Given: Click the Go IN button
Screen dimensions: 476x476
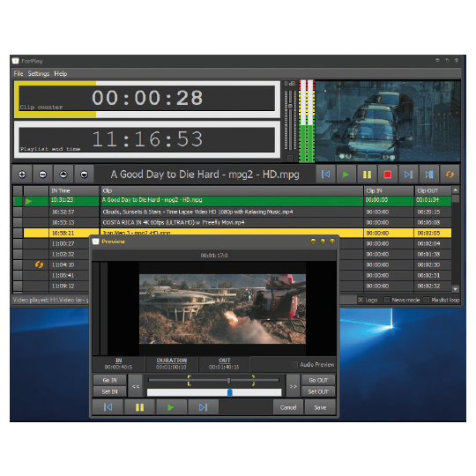Looking at the screenshot, I should point(109,380).
